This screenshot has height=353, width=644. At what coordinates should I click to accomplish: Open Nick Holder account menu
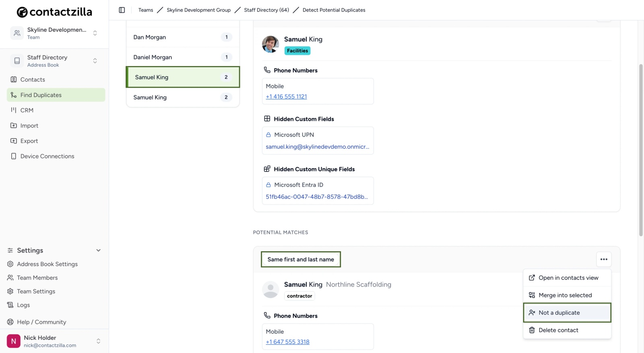54,341
